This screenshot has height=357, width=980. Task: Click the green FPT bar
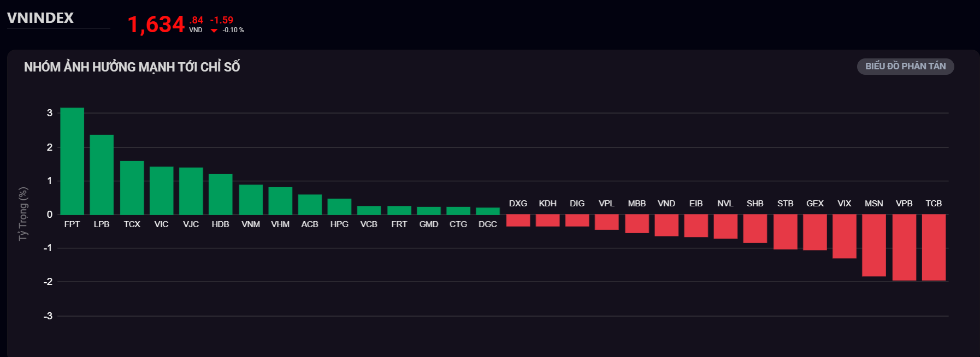click(72, 161)
